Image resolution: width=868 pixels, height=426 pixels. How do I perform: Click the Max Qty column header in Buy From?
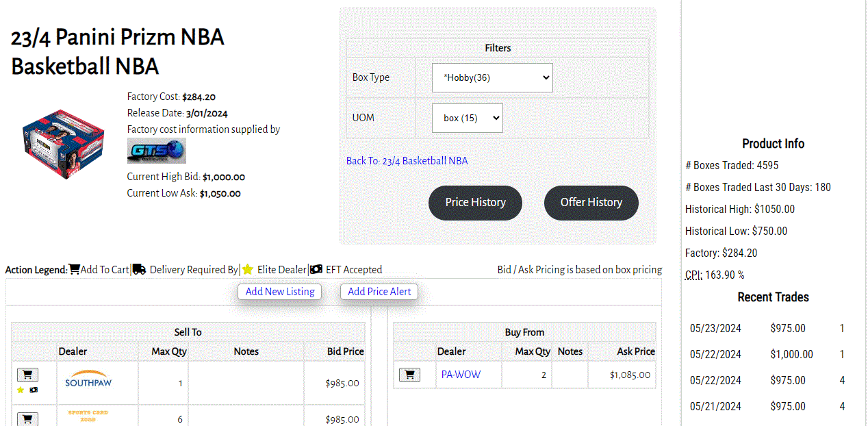[x=533, y=351]
